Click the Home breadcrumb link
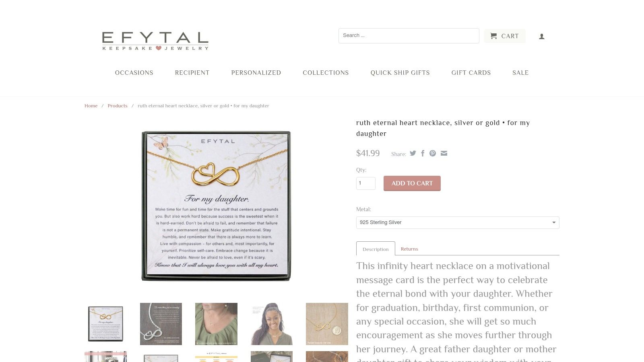This screenshot has height=362, width=644. pyautogui.click(x=91, y=106)
